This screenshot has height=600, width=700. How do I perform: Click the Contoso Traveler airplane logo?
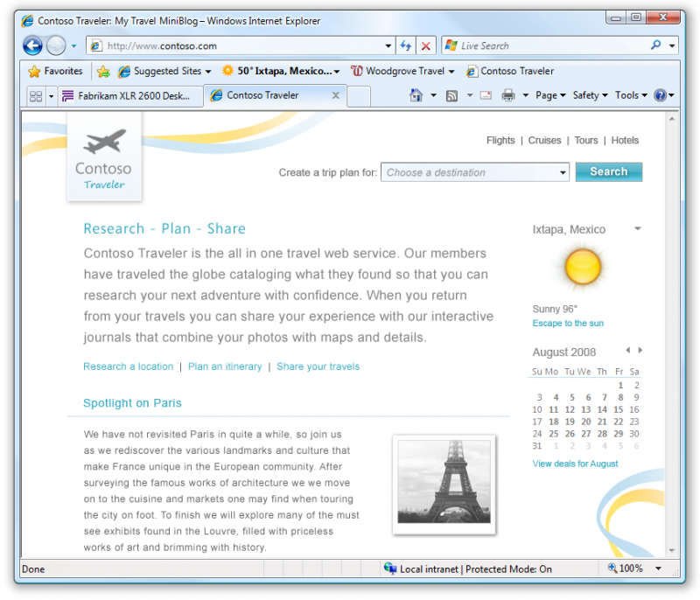(x=104, y=157)
